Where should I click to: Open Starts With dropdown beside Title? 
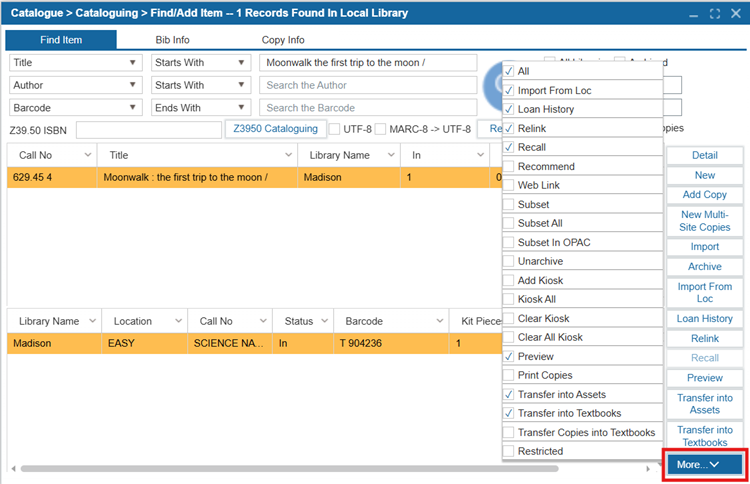(201, 63)
